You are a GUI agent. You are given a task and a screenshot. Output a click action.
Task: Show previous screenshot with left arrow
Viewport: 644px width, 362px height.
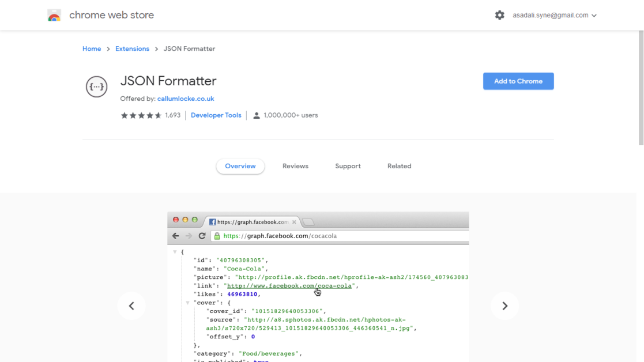point(131,306)
